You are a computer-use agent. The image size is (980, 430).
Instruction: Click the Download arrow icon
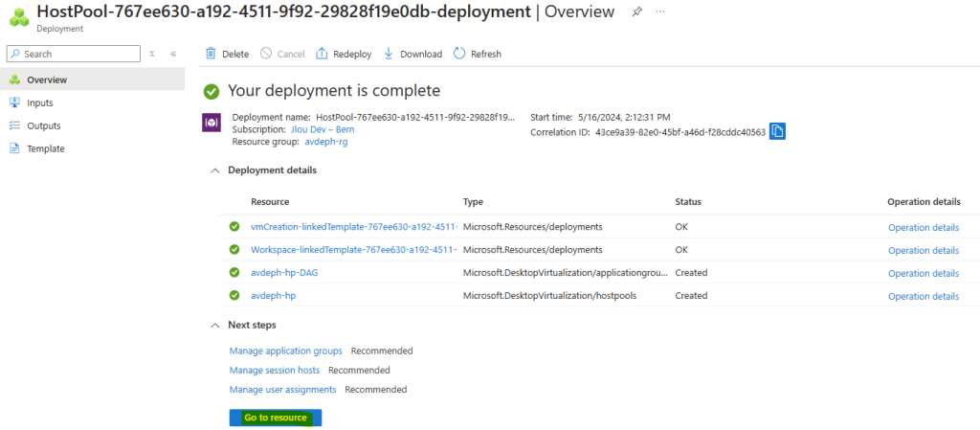coord(389,54)
